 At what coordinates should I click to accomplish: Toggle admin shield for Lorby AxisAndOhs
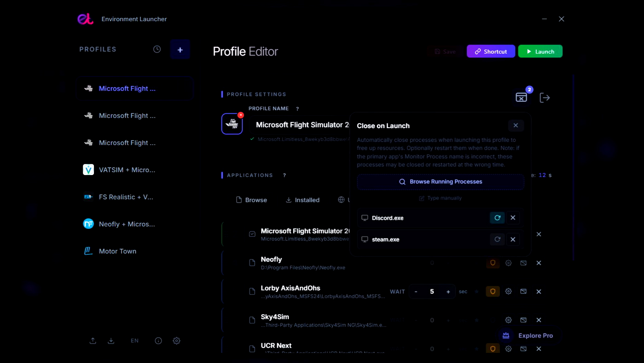click(493, 292)
